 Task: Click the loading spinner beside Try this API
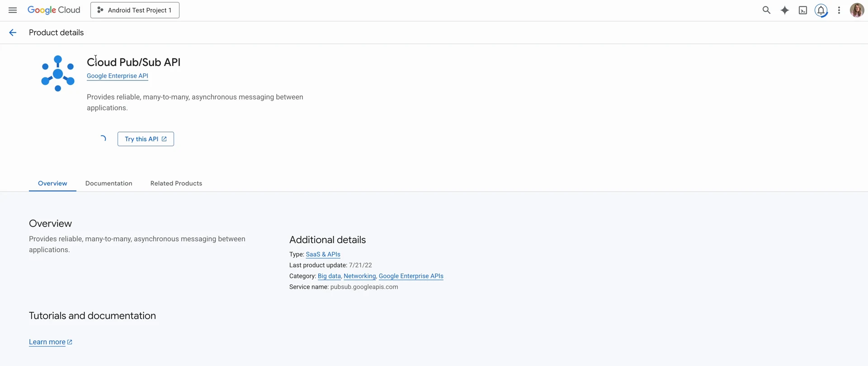(103, 139)
